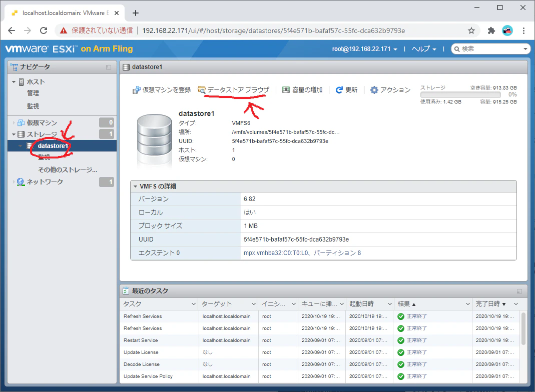Select 監視 under ホスト
Viewport: 535px width, 392px height.
tap(33, 106)
